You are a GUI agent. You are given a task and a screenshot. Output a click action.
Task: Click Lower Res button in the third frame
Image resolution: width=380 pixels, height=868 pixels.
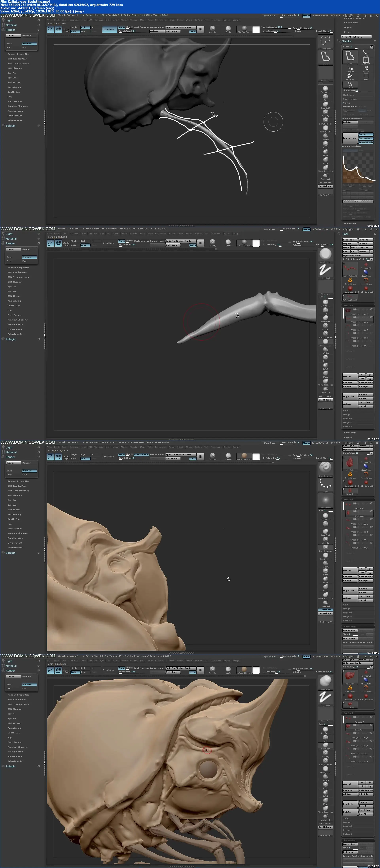(350, 631)
